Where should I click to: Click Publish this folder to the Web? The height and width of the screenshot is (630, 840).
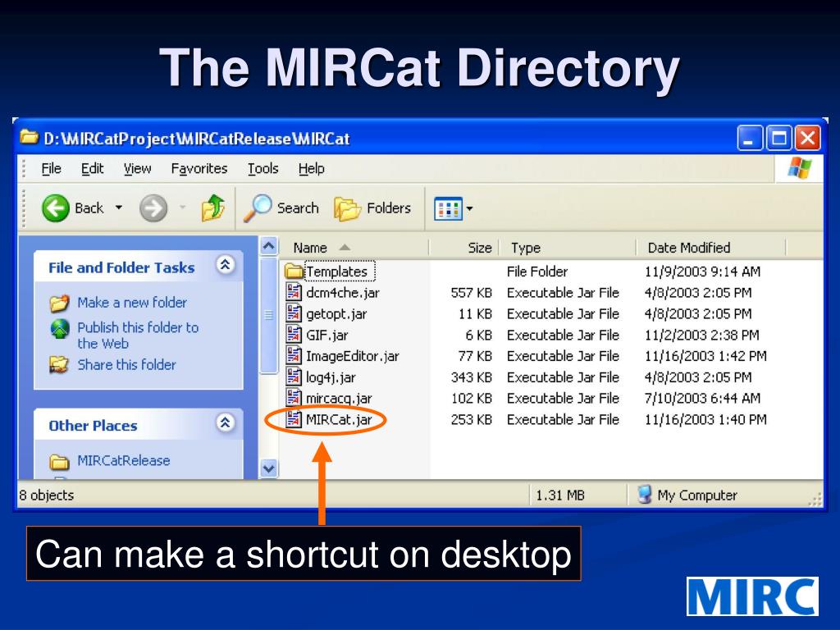point(138,336)
